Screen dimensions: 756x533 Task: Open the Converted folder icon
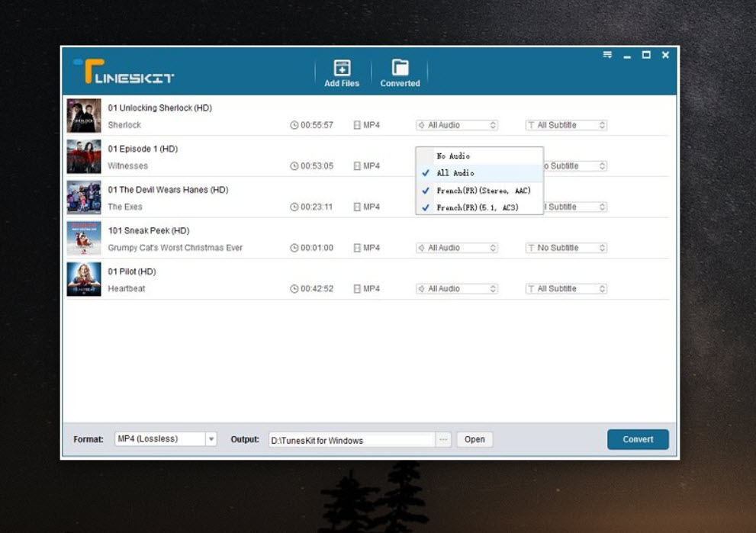(x=400, y=67)
